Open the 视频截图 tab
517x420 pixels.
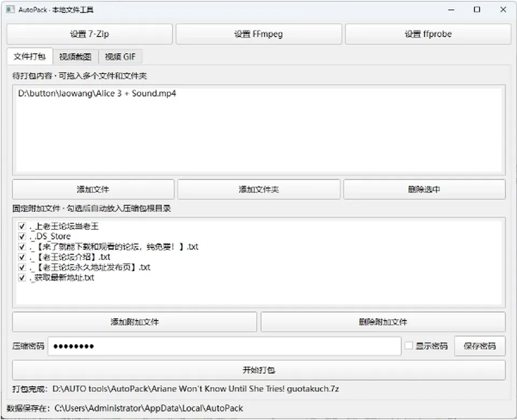[x=75, y=57]
